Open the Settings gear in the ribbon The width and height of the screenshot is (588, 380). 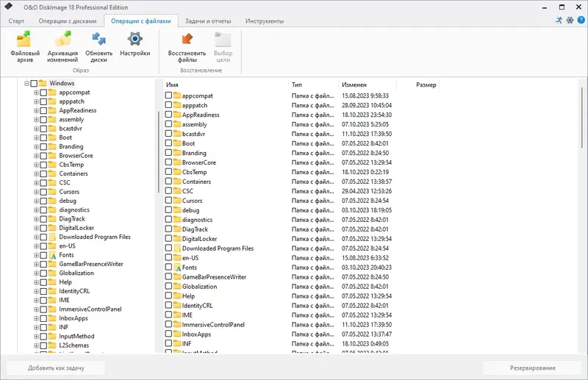135,44
